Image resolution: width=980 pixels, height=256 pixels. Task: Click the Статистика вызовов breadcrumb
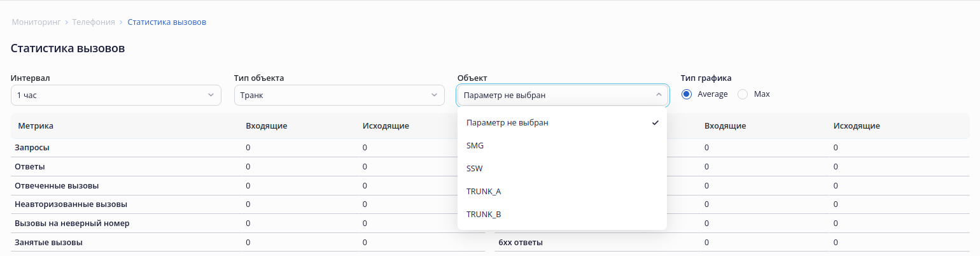[x=167, y=22]
